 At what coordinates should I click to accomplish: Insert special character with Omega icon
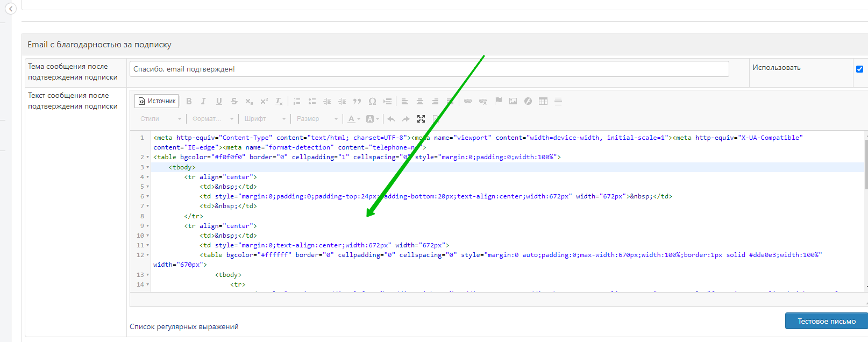(372, 101)
